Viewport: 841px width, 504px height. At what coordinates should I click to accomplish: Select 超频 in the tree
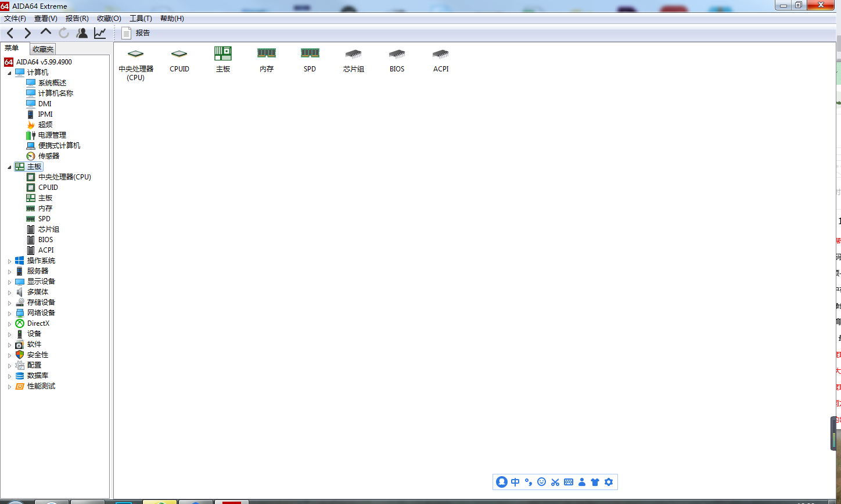[x=45, y=124]
